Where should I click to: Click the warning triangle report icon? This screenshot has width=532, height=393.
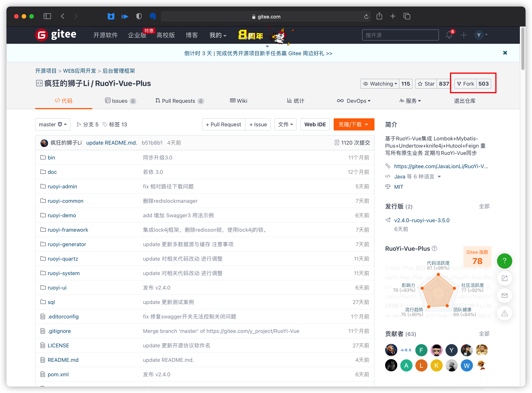coord(504,313)
